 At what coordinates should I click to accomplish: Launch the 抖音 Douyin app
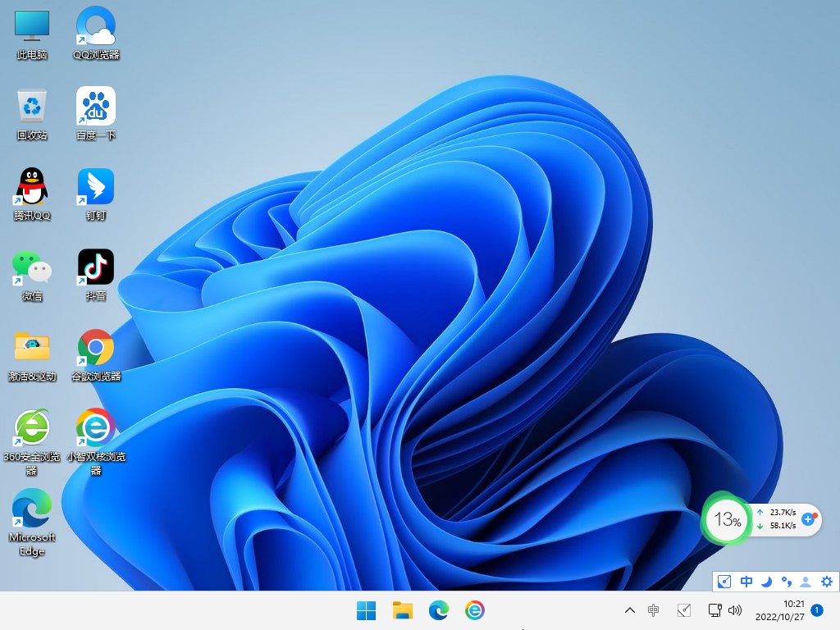click(95, 271)
